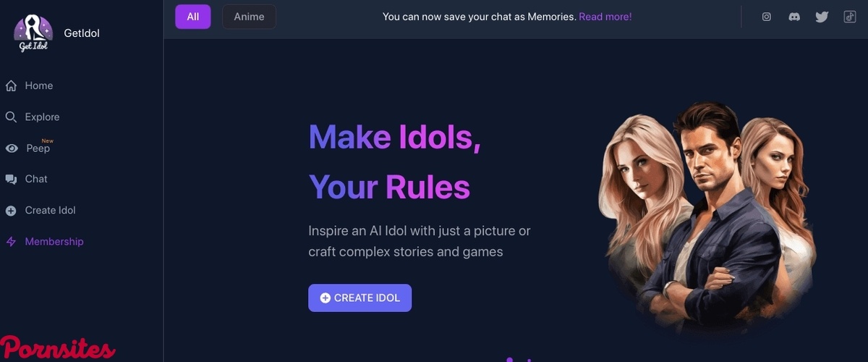
Task: Select the All filter tab
Action: click(x=192, y=17)
